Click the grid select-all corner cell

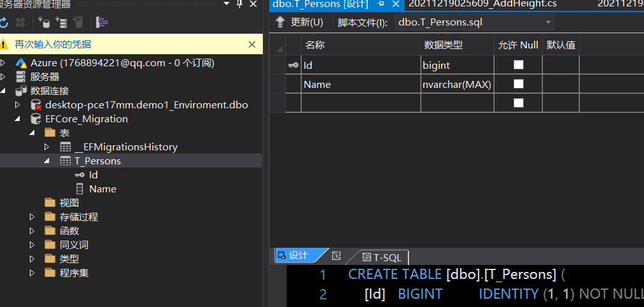pos(277,45)
